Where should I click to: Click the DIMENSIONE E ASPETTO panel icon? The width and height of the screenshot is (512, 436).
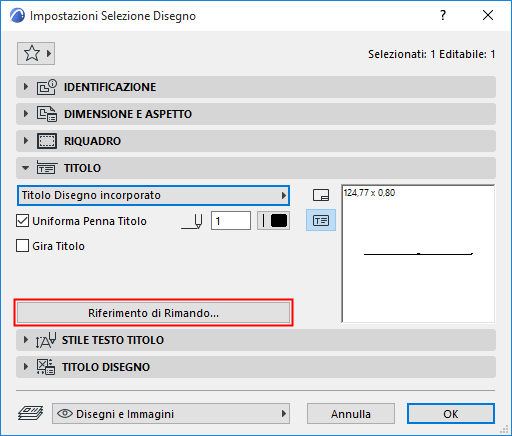[47, 114]
